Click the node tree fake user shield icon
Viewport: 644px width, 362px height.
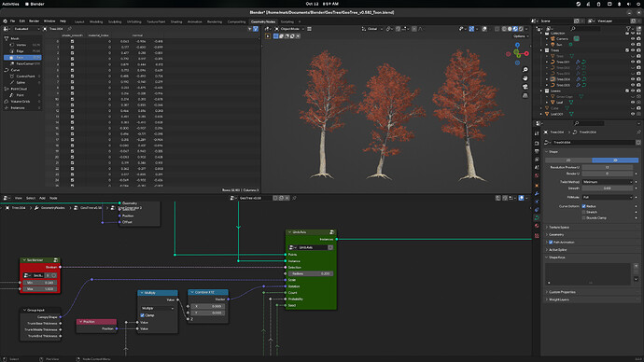click(x=275, y=198)
